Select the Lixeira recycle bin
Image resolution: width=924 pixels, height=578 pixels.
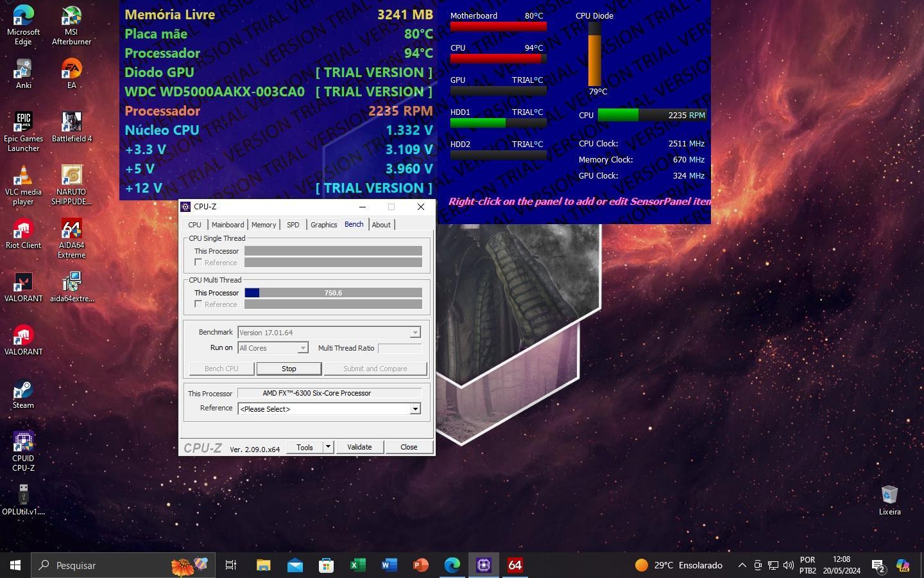click(889, 500)
